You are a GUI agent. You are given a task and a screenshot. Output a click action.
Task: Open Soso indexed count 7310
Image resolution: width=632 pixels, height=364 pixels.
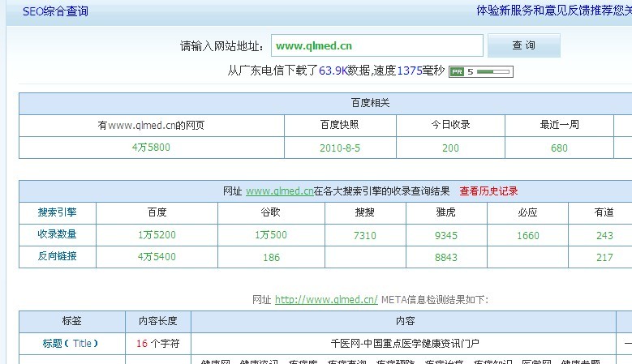coord(365,236)
